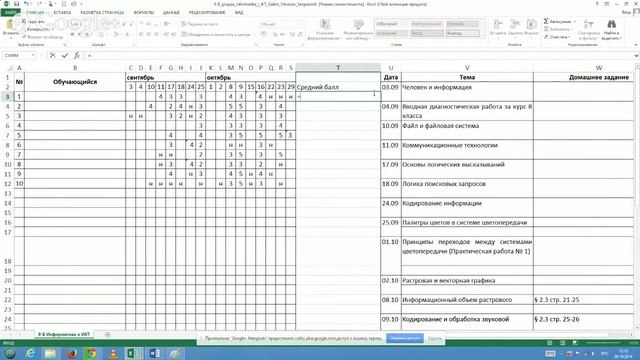The image size is (640, 360).
Task: Open Google Chrome from the taskbar
Action: 91,353
